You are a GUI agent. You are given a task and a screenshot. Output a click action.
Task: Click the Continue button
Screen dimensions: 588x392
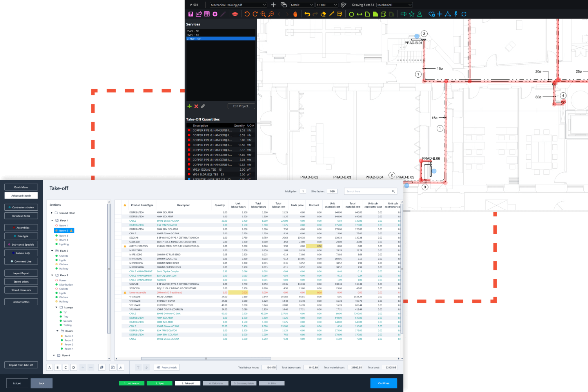pyautogui.click(x=384, y=383)
